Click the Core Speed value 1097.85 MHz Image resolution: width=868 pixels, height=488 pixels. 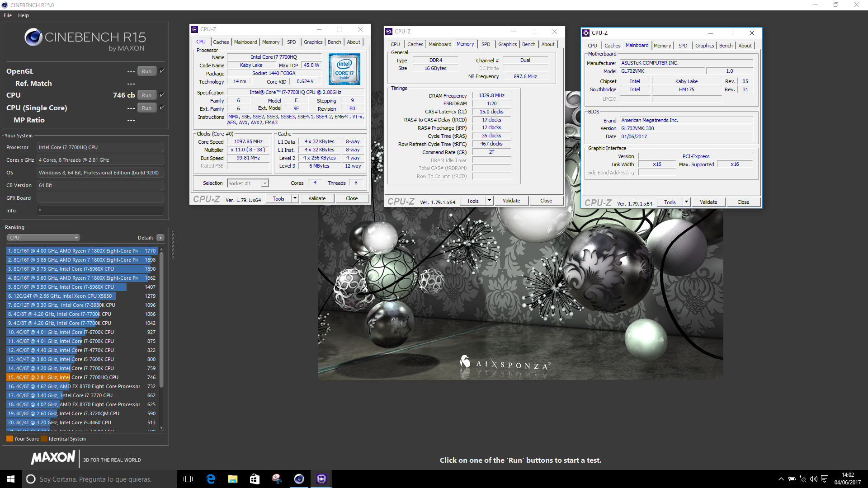tap(248, 141)
